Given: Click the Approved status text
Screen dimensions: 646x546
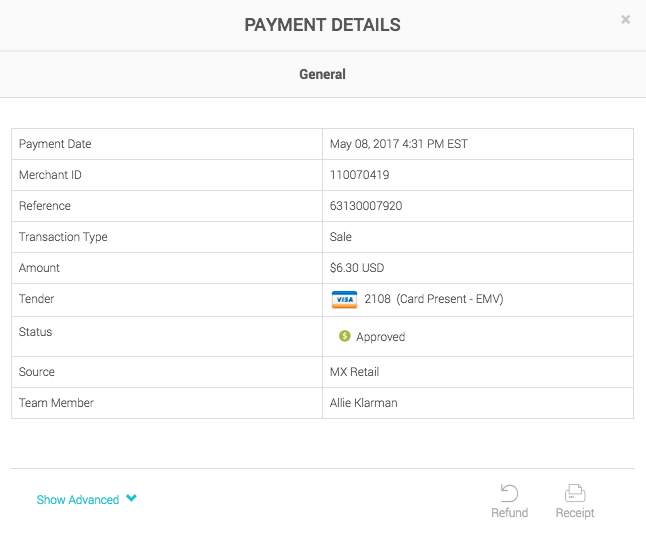Looking at the screenshot, I should pyautogui.click(x=380, y=337).
